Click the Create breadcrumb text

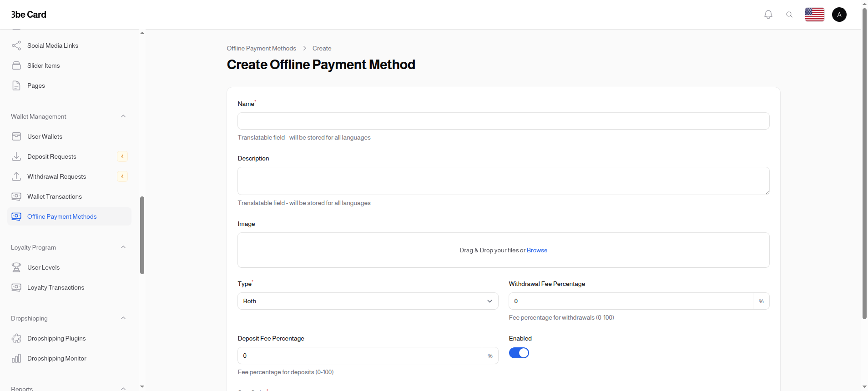point(322,48)
